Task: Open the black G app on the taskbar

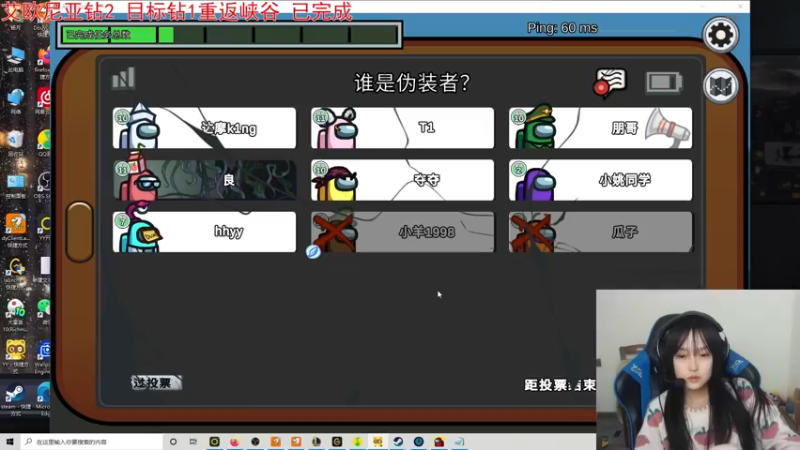Action: click(337, 442)
